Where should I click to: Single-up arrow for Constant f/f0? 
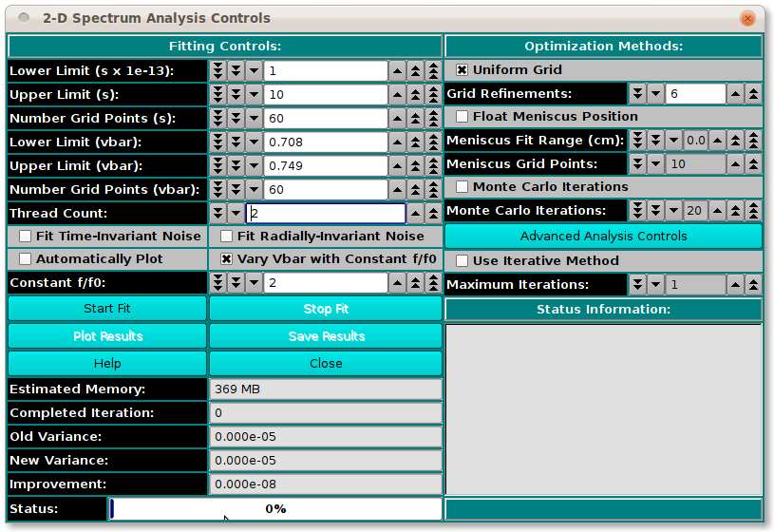397,283
